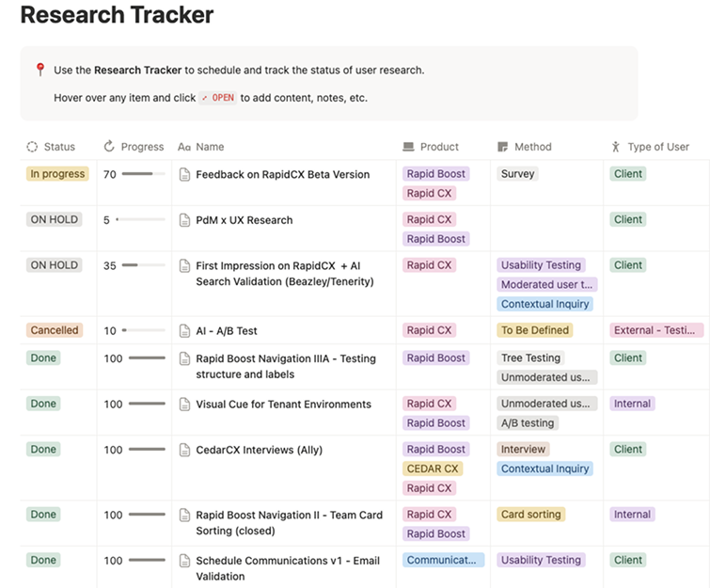Change the In progress status tag
Screen dimensions: 710x588
point(57,174)
